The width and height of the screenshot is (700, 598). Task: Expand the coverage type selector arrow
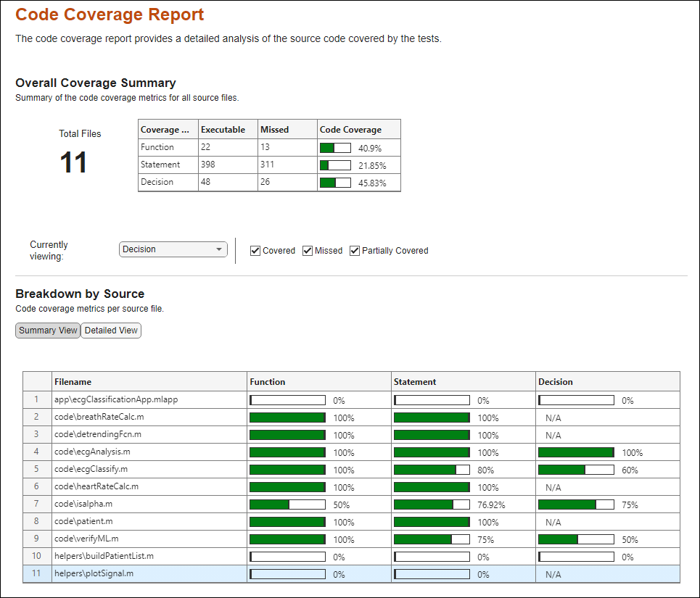(x=218, y=249)
